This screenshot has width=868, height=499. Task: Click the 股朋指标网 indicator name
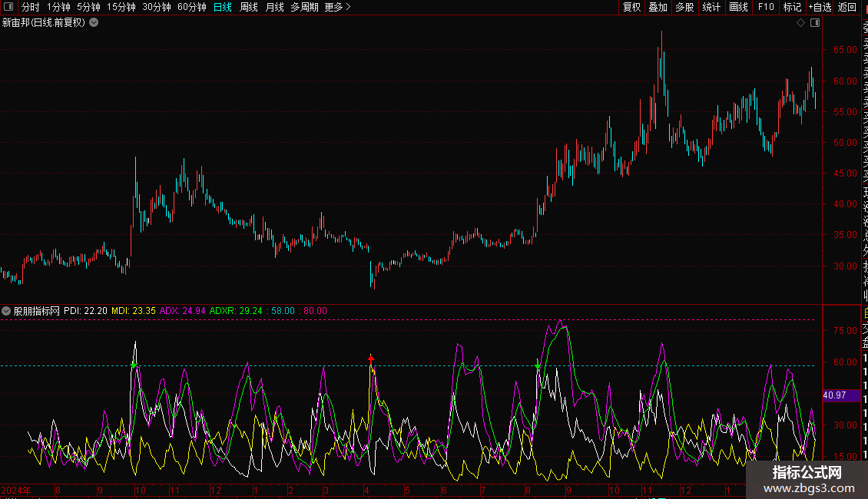(37, 311)
